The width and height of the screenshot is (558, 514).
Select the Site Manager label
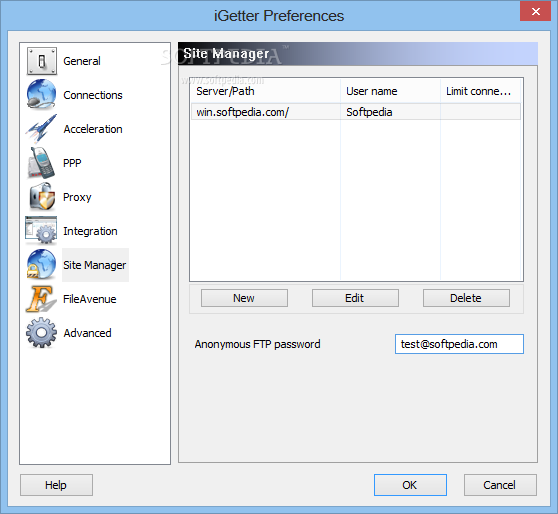coord(95,265)
